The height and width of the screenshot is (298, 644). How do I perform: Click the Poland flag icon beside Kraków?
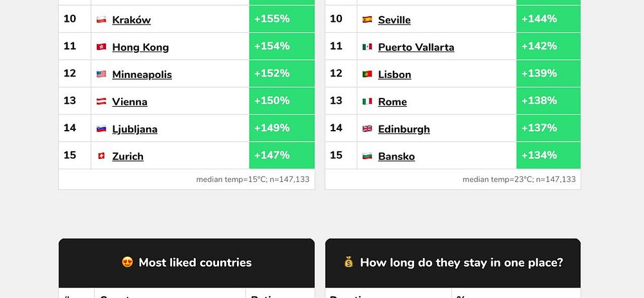pyautogui.click(x=102, y=19)
